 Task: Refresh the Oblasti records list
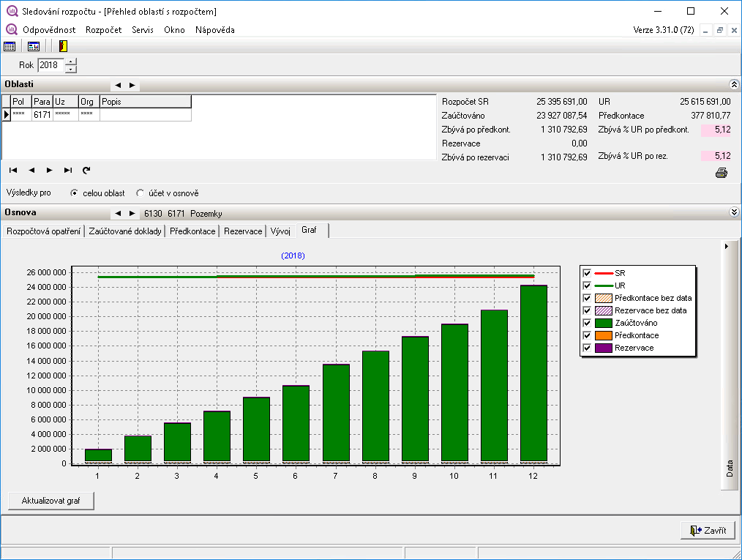[x=86, y=170]
